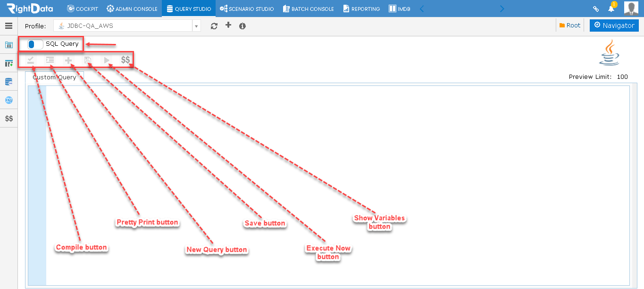Click the first sidebar table-view icon
This screenshot has height=289, width=644.
(x=8, y=45)
